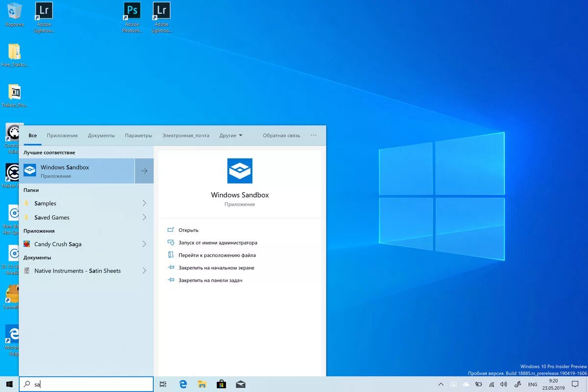This screenshot has width=588, height=392.
Task: Expand the Saved Games folder chevron
Action: coord(144,218)
